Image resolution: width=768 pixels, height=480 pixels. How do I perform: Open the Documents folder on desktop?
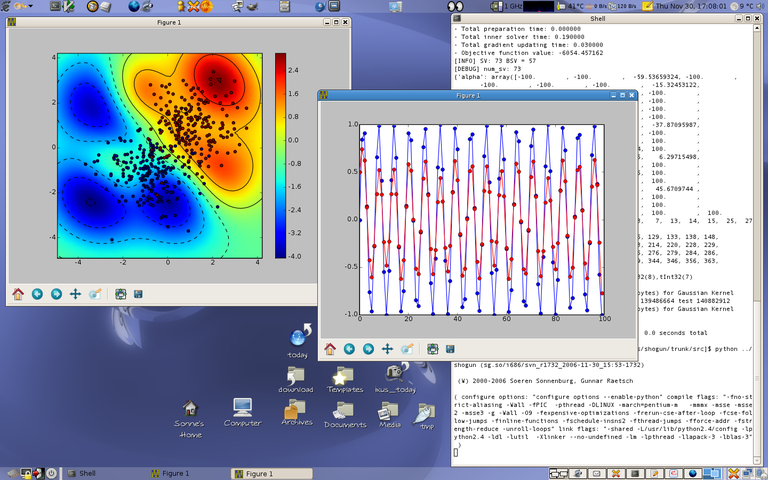(345, 412)
